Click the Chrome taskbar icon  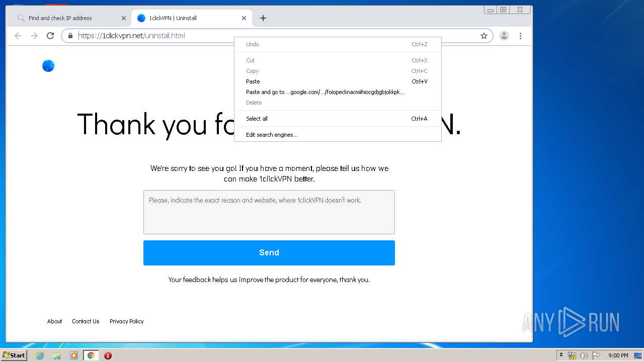click(x=91, y=355)
